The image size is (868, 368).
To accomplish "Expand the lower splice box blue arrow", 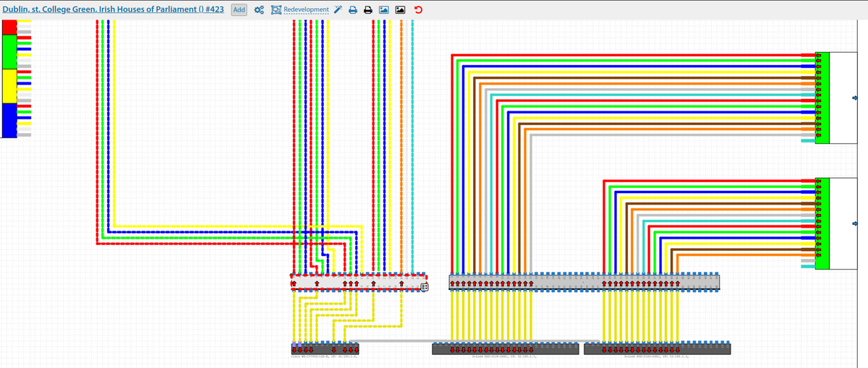I will pyautogui.click(x=856, y=223).
